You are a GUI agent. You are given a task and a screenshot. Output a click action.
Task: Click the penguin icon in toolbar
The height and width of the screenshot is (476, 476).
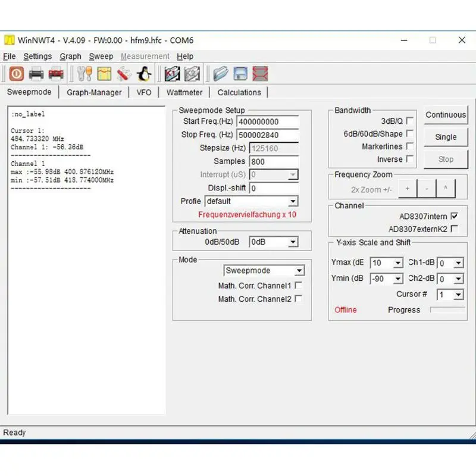point(143,74)
